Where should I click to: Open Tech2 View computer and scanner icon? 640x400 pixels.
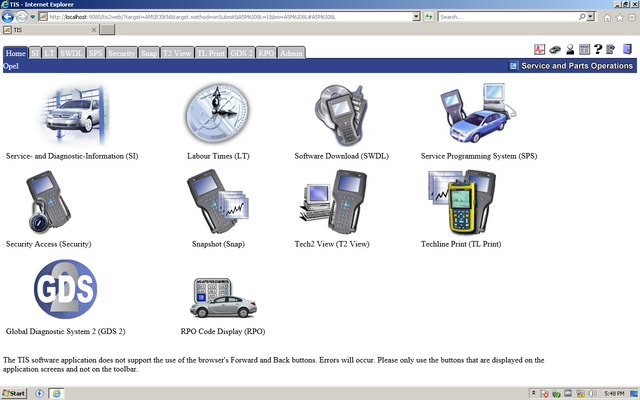tap(333, 202)
